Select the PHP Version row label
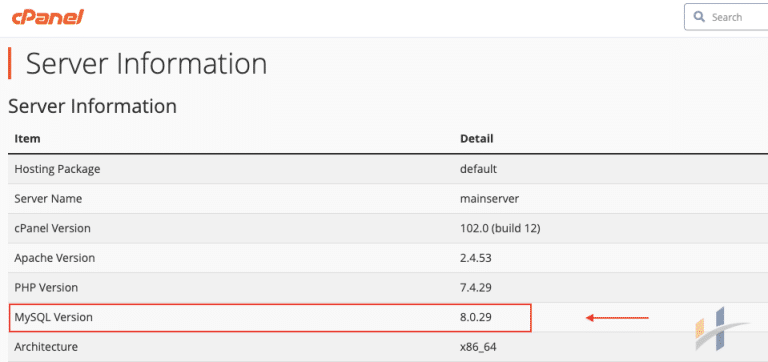 (x=46, y=288)
